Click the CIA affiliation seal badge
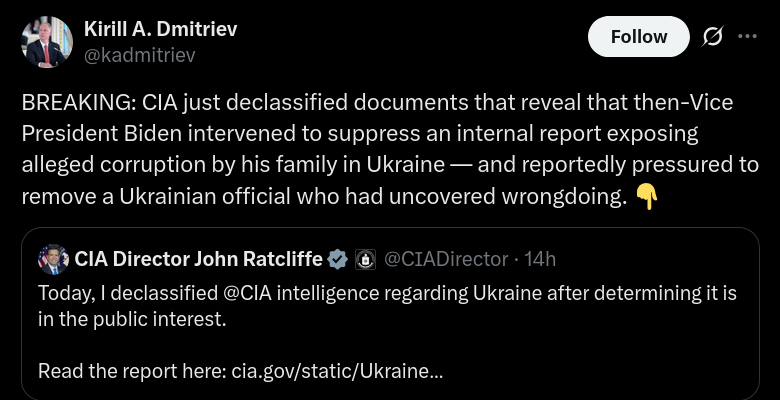The image size is (780, 400). [366, 260]
